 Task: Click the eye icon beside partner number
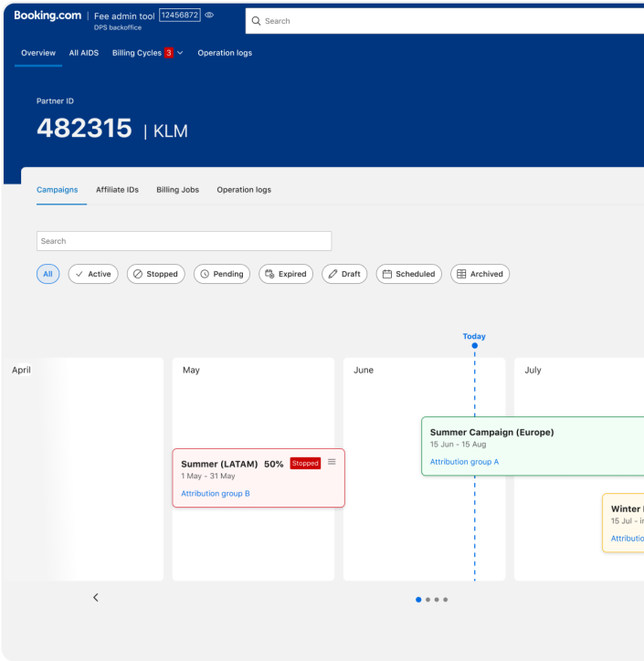(209, 16)
